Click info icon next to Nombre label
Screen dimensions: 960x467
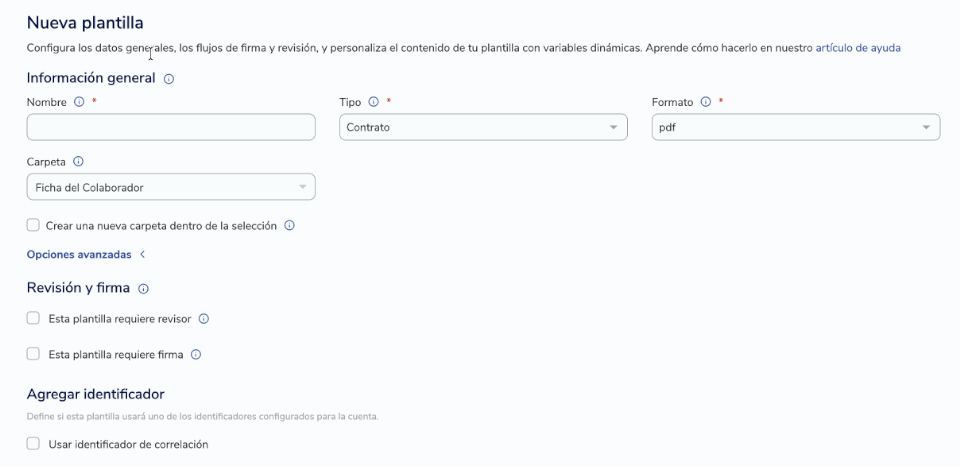(79, 102)
